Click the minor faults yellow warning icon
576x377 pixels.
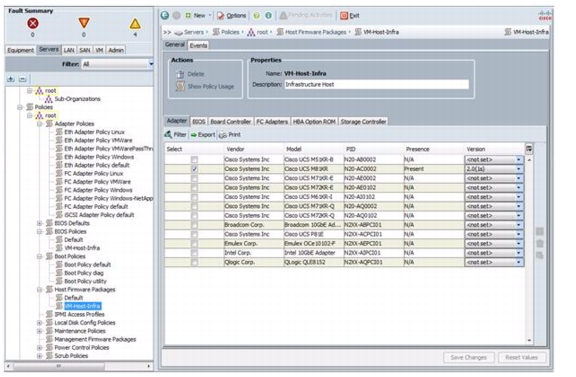click(x=135, y=24)
